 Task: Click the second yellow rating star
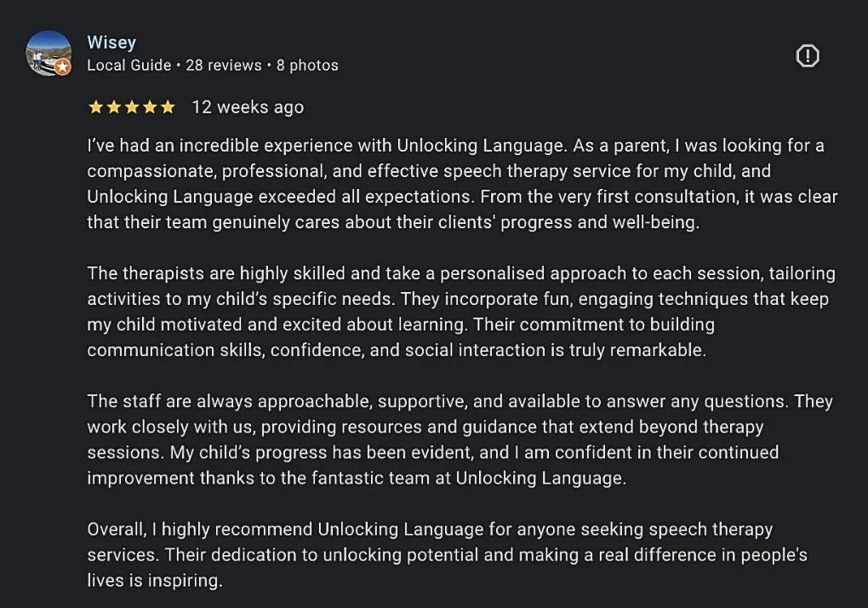coord(113,107)
